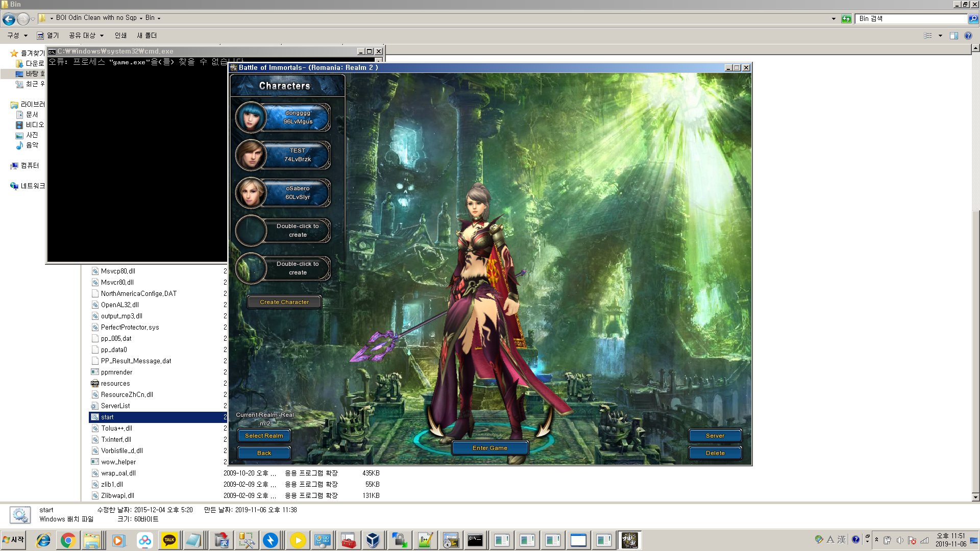Viewport: 980px width, 551px height.
Task: Open Google Chrome from the taskbar
Action: [68, 540]
